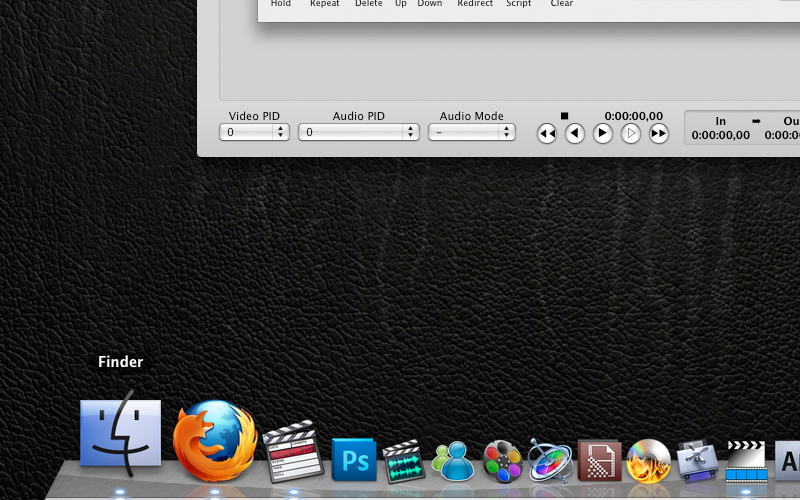The height and width of the screenshot is (500, 800).
Task: Click the Audio PID label
Action: [359, 116]
